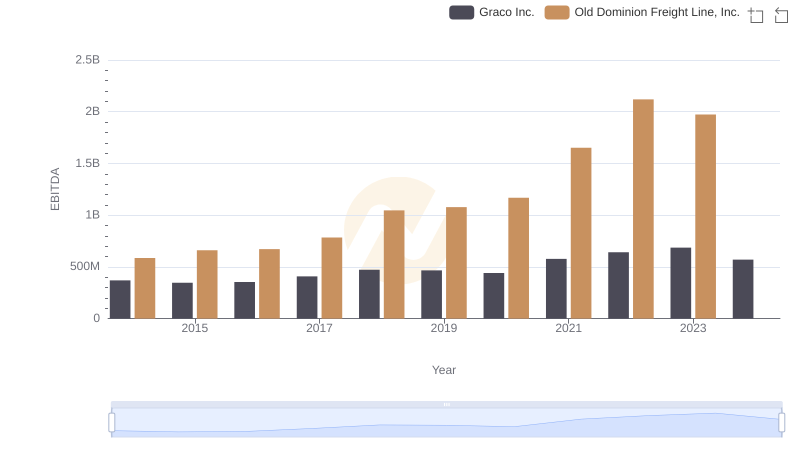Click the range slider preview area

(446, 423)
